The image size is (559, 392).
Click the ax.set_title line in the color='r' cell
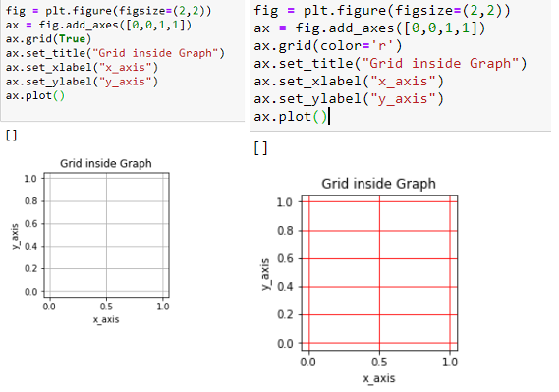tap(390, 64)
